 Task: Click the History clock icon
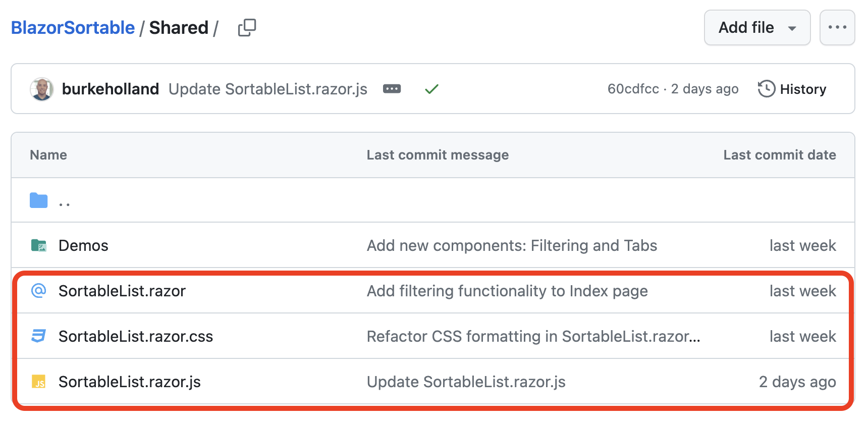tap(766, 89)
